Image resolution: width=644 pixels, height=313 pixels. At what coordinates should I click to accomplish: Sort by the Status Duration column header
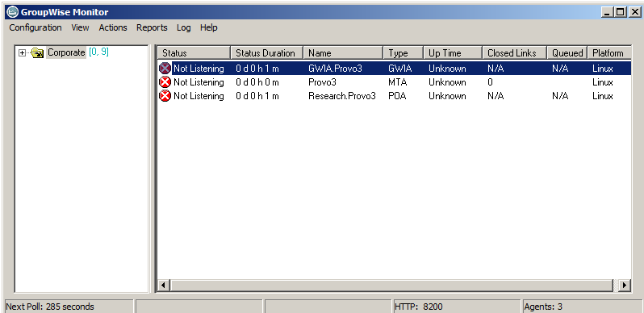(x=266, y=53)
